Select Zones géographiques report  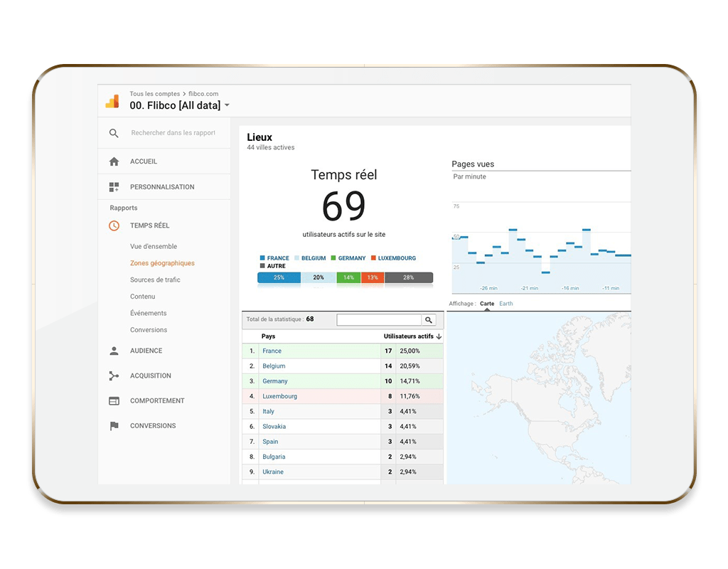(162, 263)
